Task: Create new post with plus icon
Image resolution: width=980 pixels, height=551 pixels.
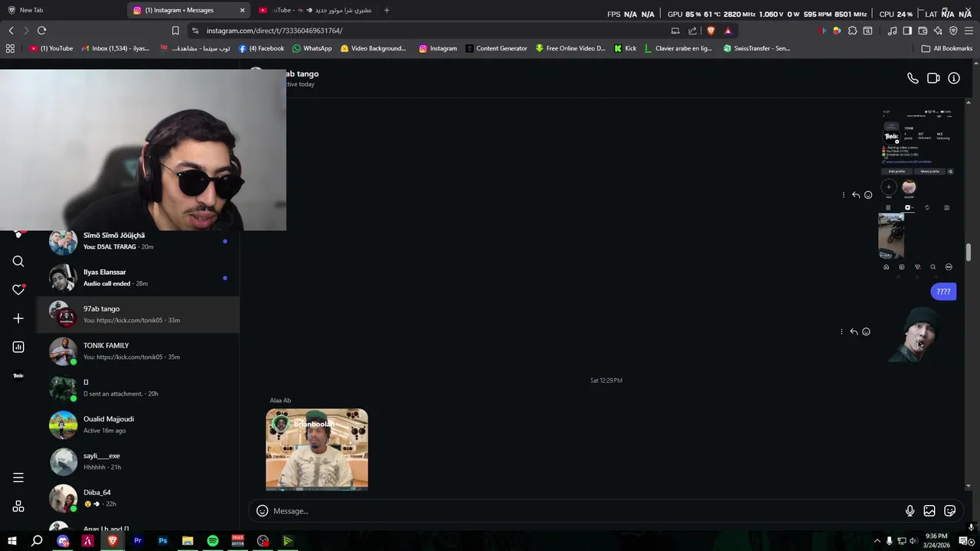Action: tap(18, 318)
